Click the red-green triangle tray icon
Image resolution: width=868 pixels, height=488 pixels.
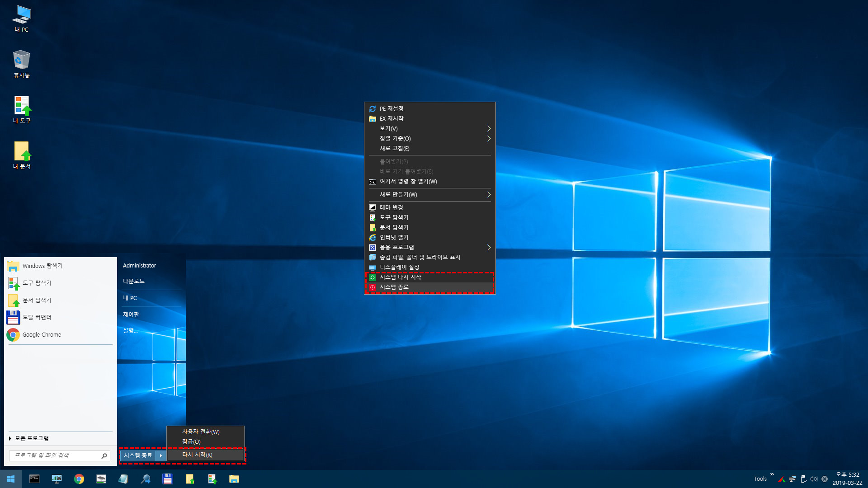pos(781,479)
